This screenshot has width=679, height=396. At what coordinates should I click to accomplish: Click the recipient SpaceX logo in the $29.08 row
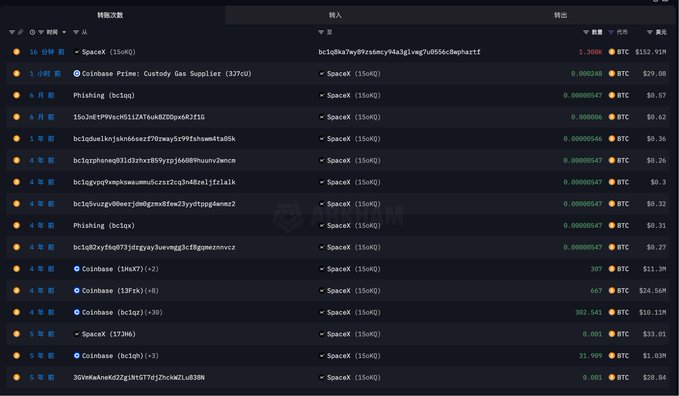[322, 74]
